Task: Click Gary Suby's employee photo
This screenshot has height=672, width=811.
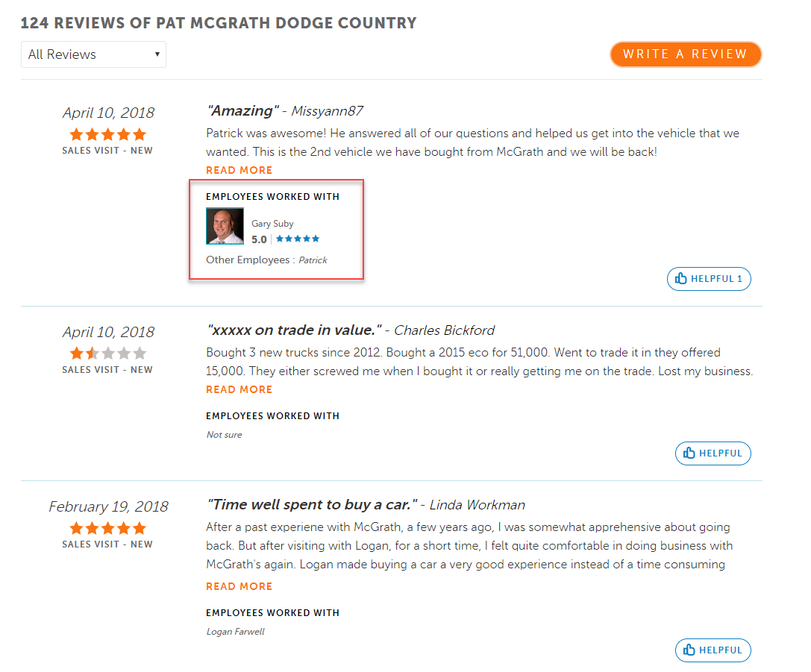Action: pos(225,226)
